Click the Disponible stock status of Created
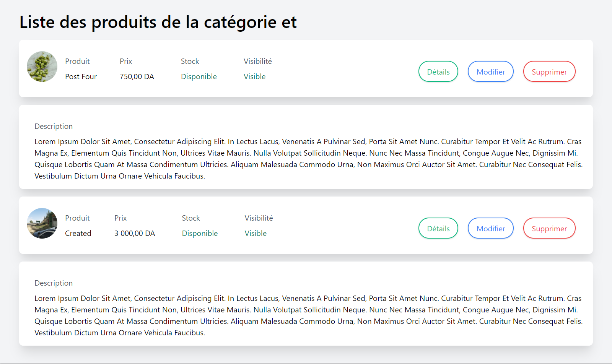 point(200,233)
